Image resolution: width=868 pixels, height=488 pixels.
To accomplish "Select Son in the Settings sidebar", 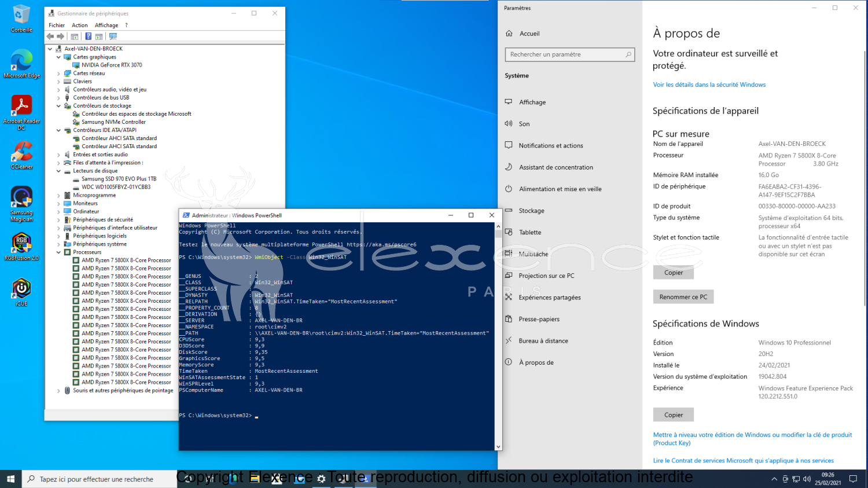I will 524,124.
